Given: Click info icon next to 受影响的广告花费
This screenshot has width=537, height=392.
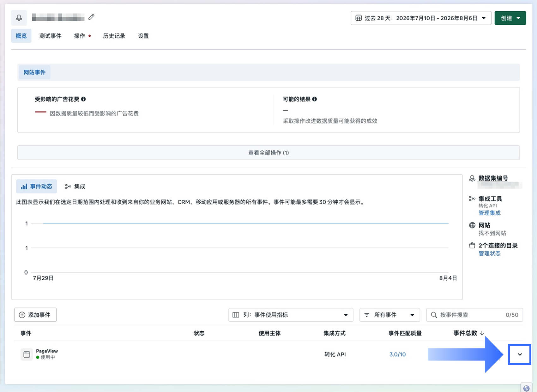Looking at the screenshot, I should point(83,99).
